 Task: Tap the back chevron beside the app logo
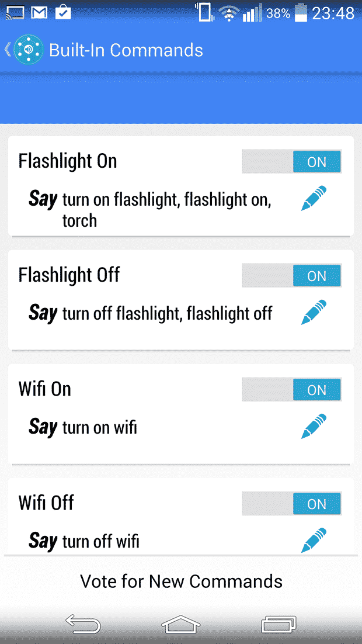click(x=6, y=50)
